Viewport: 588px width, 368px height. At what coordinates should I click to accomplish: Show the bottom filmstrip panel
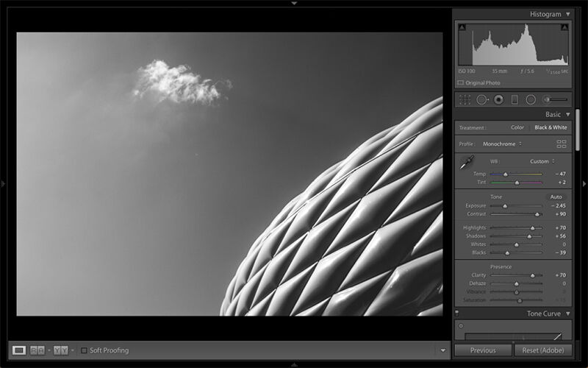point(294,364)
